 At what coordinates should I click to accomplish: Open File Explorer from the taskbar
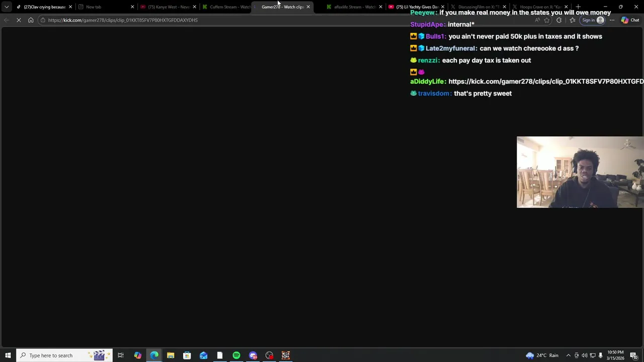171,355
